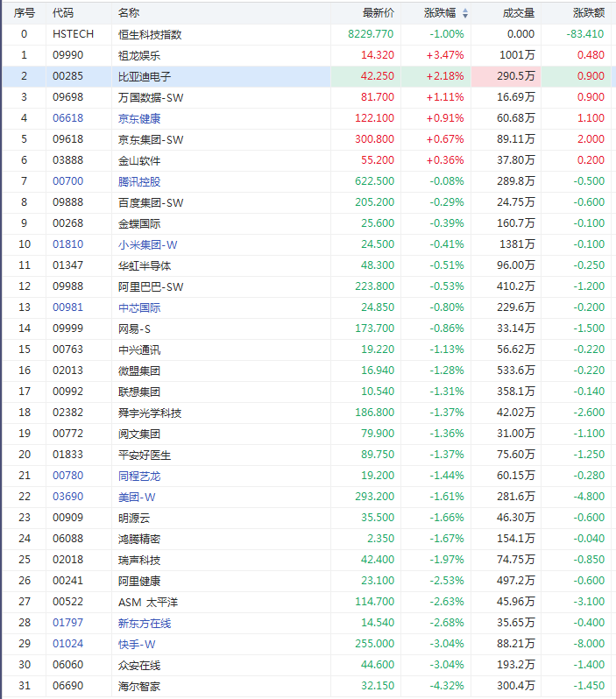Viewport: 616px width, 699px height.
Task: Click the 代码 column header
Action: tap(63, 13)
